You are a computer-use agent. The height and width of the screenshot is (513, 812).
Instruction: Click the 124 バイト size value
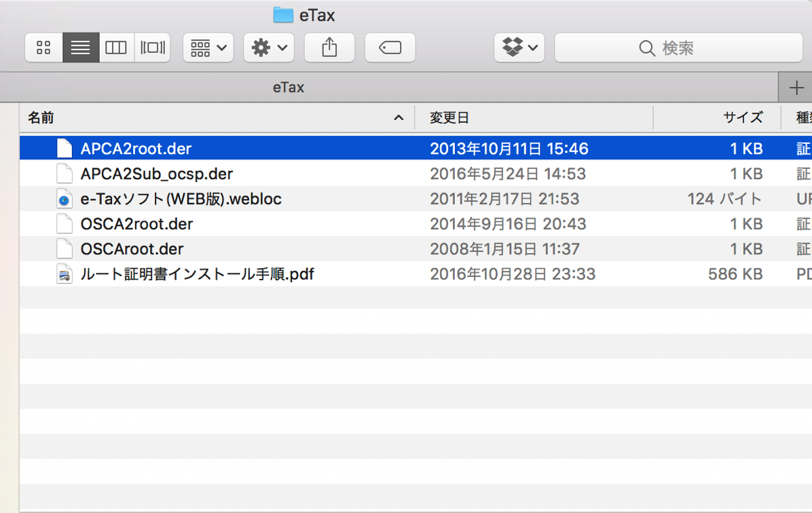(725, 199)
